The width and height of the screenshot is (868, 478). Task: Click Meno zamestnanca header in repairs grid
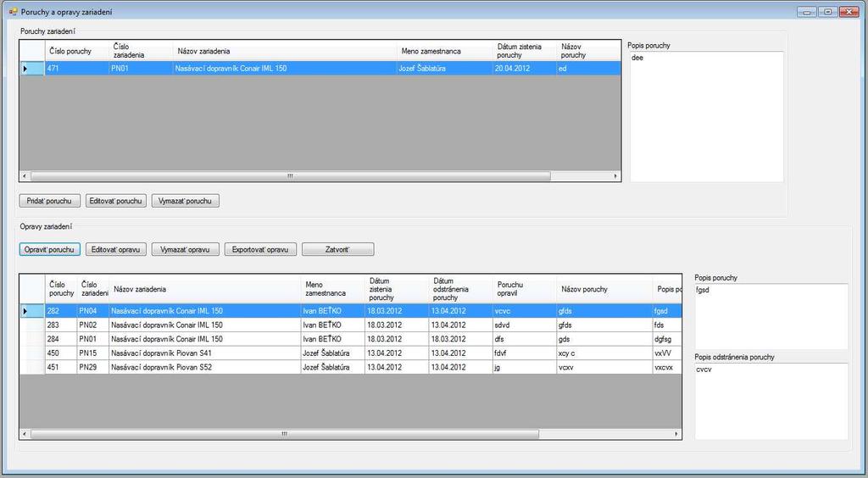[332, 289]
